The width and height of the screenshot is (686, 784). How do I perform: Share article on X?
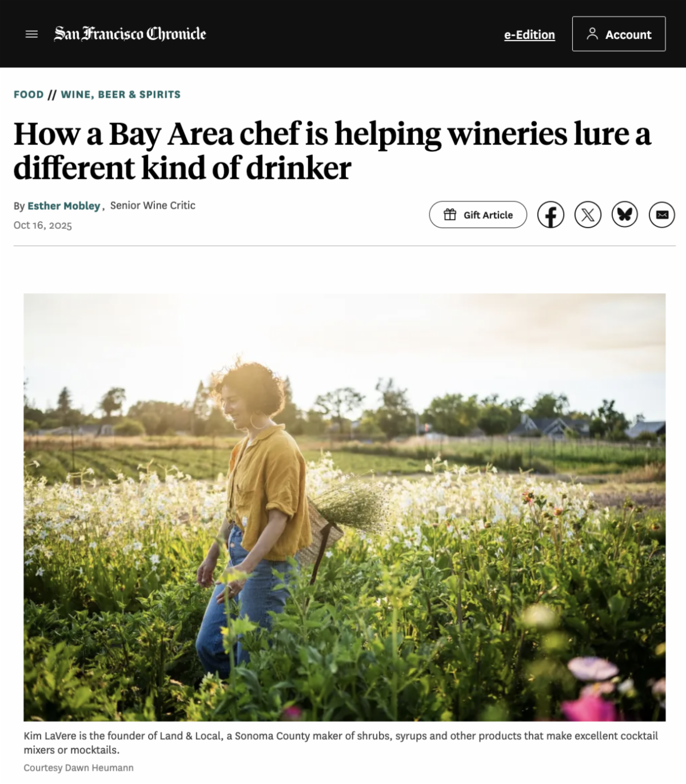[x=588, y=215]
